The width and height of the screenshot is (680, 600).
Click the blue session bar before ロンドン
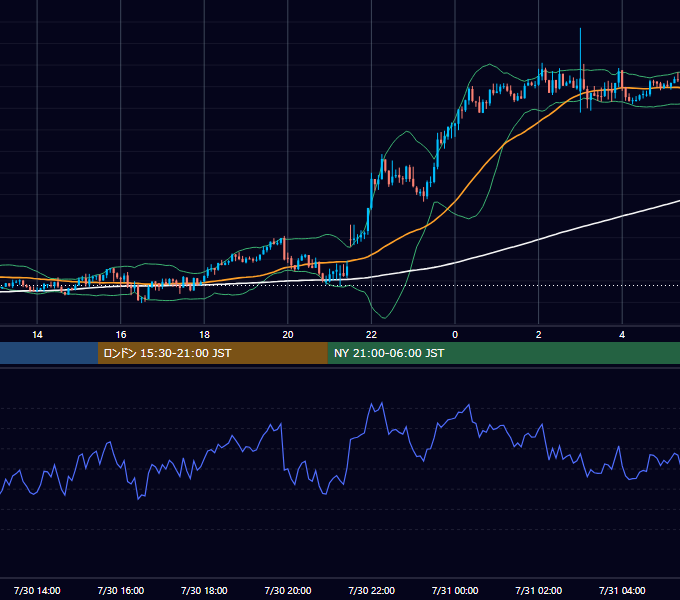click(x=49, y=353)
